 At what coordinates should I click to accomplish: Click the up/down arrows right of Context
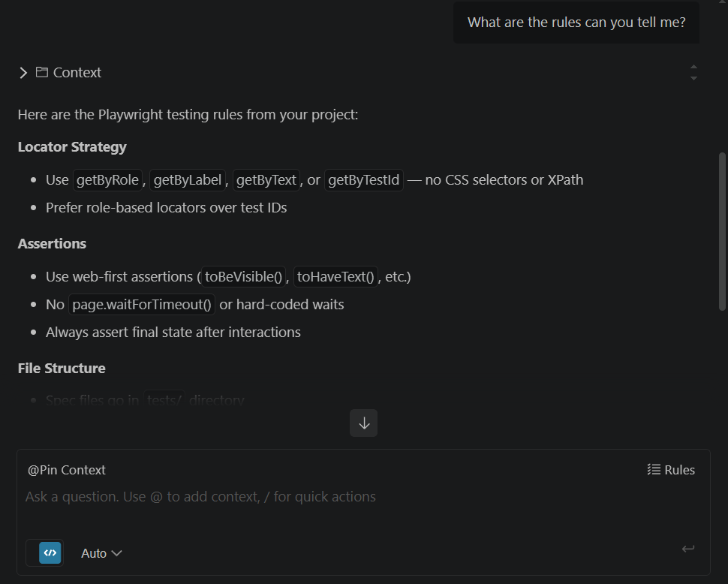pos(693,73)
